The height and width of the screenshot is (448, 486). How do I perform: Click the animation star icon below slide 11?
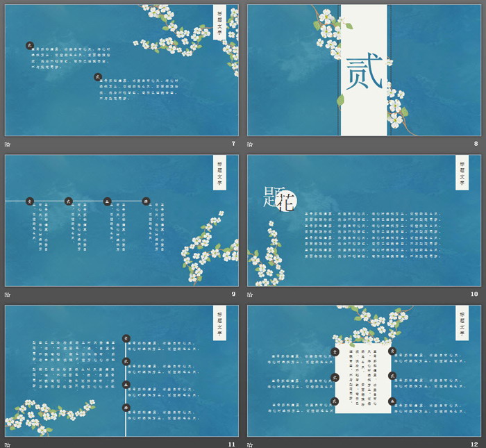click(x=8, y=445)
